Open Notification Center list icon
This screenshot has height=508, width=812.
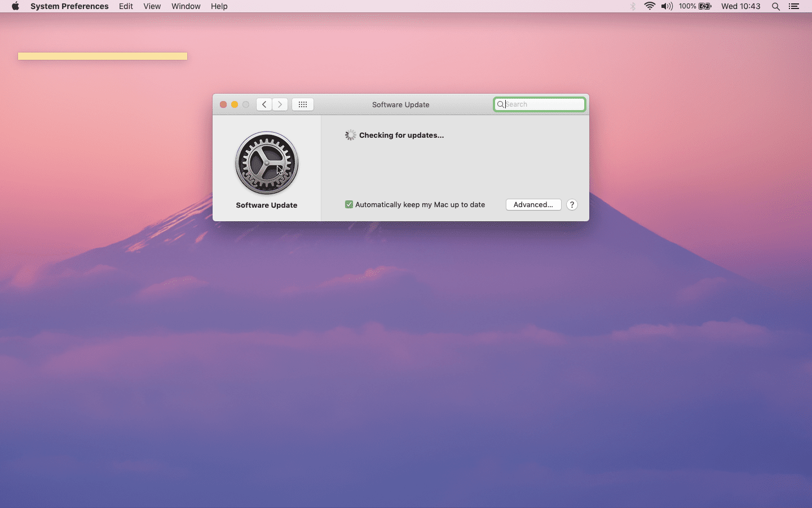pos(794,6)
